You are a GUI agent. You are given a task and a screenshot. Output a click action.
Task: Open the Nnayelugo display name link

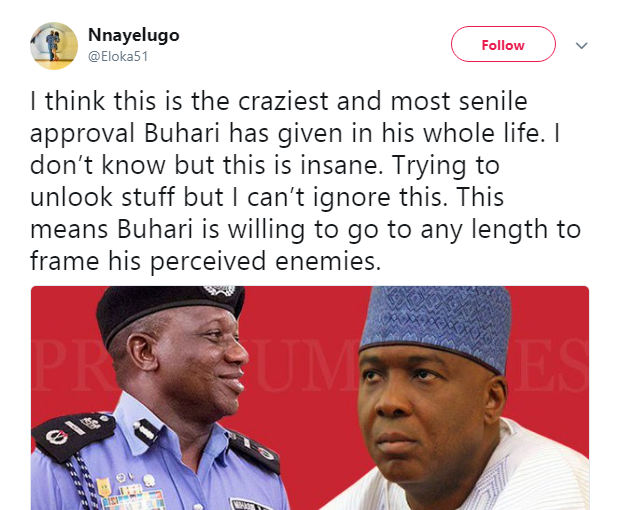point(133,35)
